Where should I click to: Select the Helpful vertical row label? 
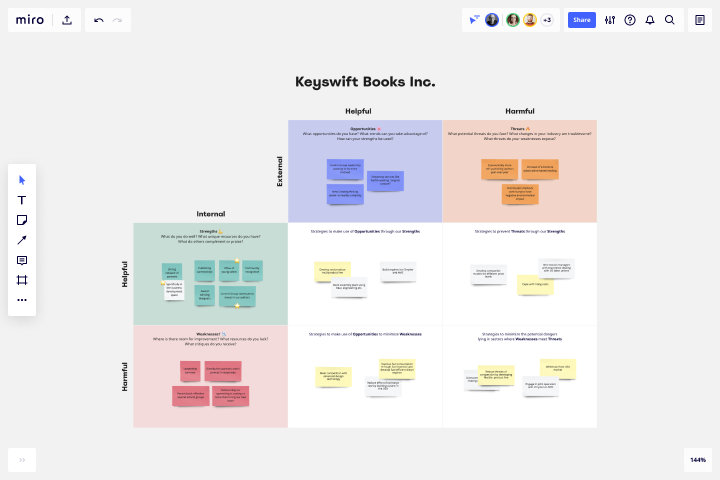tap(124, 274)
